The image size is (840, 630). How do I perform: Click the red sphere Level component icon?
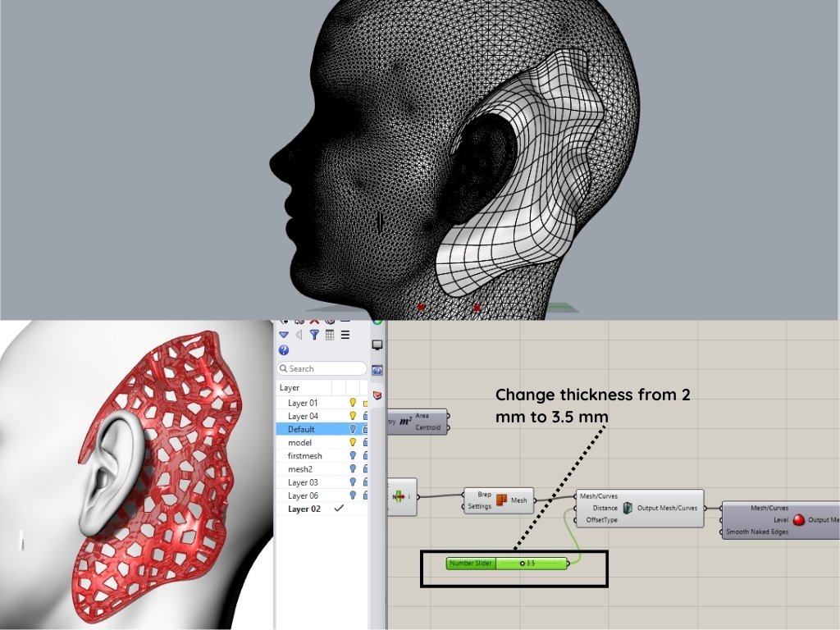coord(798,520)
